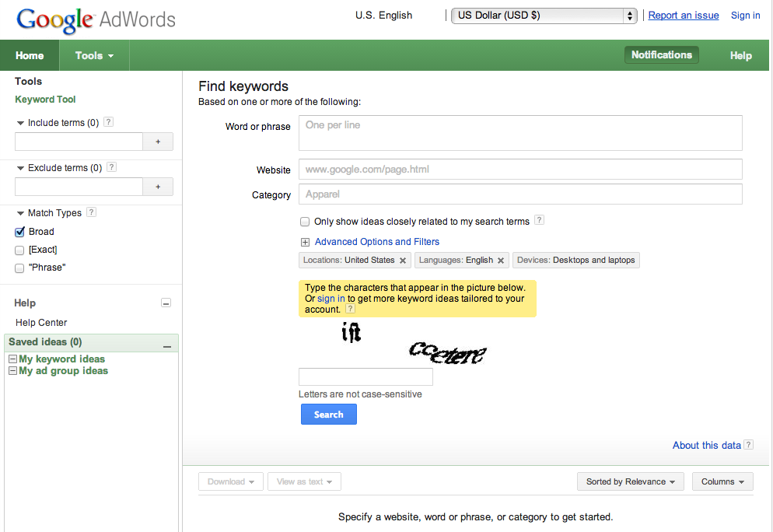Open the US Dollar currency dropdown

544,16
